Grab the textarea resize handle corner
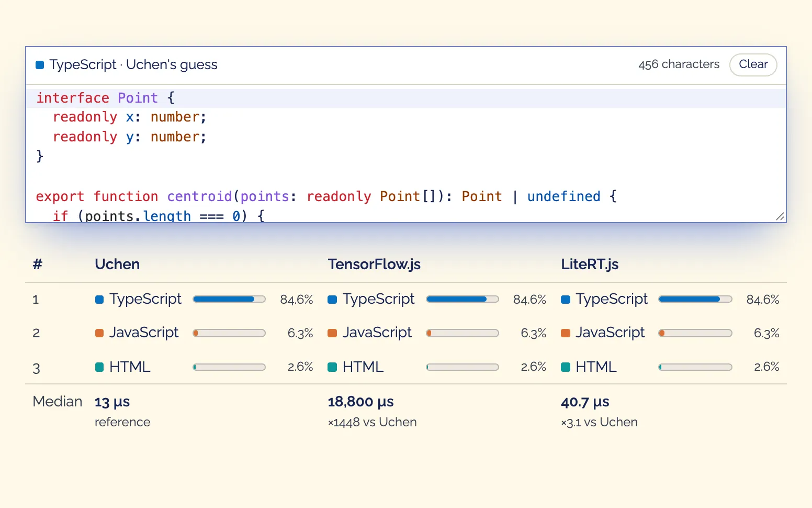Screen dimensions: 812x508 (x=780, y=216)
